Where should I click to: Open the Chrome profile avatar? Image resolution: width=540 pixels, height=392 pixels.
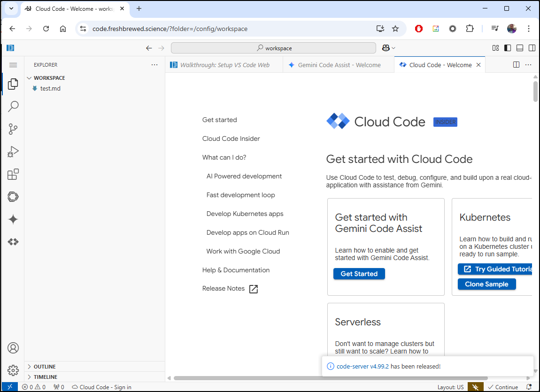pyautogui.click(x=512, y=29)
